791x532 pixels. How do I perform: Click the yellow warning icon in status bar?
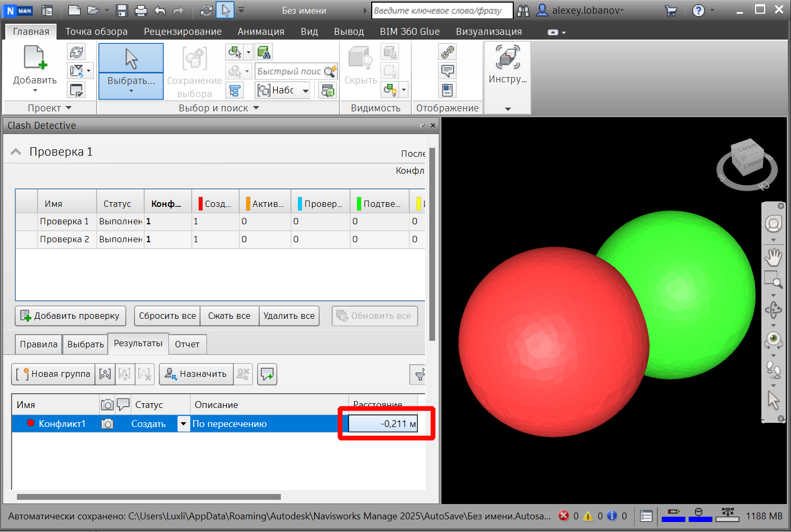point(588,516)
